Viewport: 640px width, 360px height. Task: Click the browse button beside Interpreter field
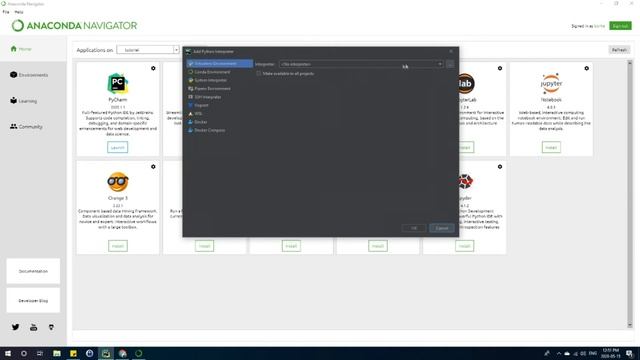click(450, 64)
